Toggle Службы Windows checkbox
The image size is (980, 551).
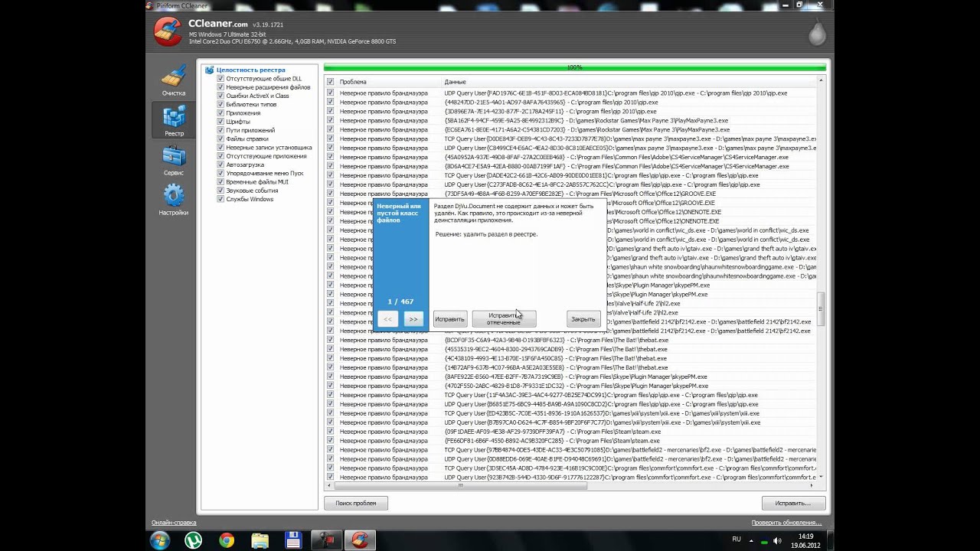(220, 199)
